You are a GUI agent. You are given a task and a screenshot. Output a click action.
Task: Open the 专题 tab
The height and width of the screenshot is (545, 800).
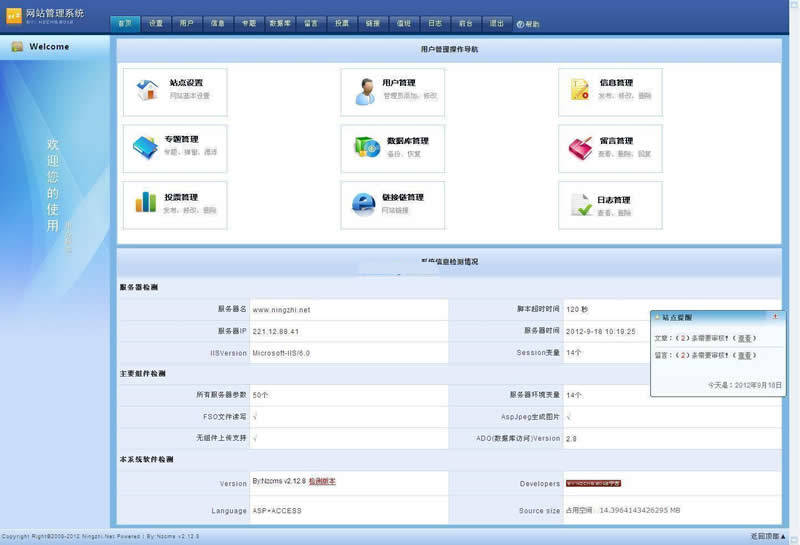tap(249, 23)
